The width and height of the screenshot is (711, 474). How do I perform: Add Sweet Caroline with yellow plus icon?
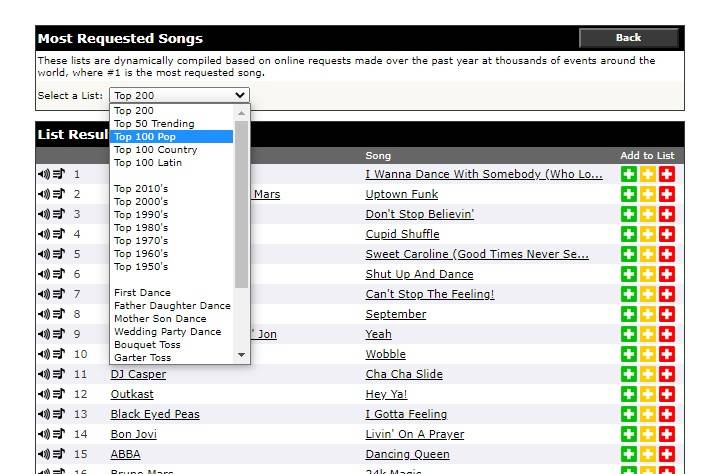(648, 254)
